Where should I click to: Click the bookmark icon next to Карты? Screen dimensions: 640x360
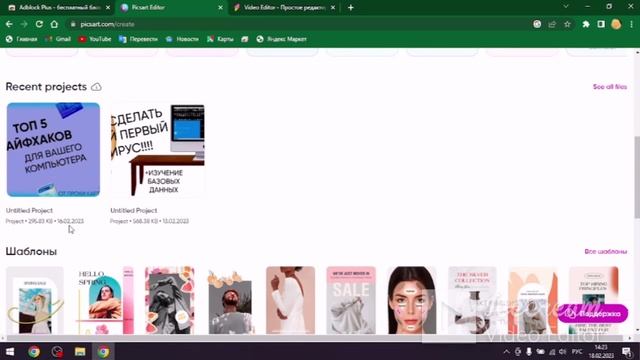pyautogui.click(x=245, y=39)
